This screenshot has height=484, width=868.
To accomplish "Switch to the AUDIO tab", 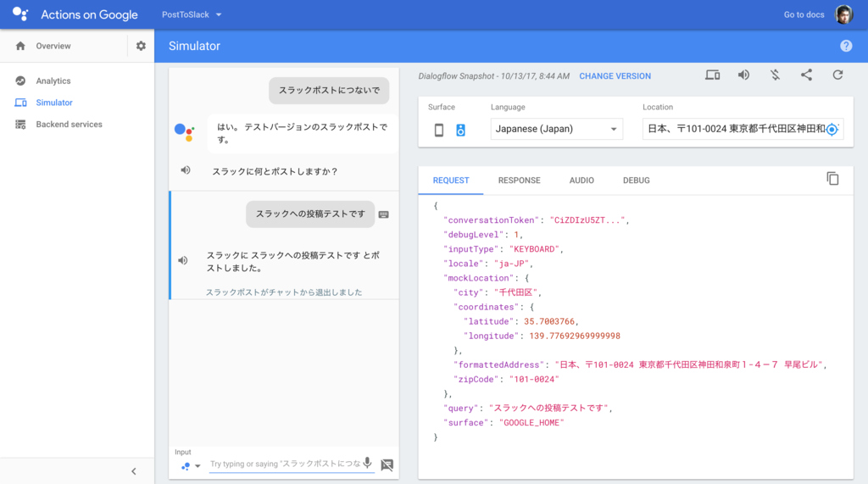I will (x=581, y=181).
